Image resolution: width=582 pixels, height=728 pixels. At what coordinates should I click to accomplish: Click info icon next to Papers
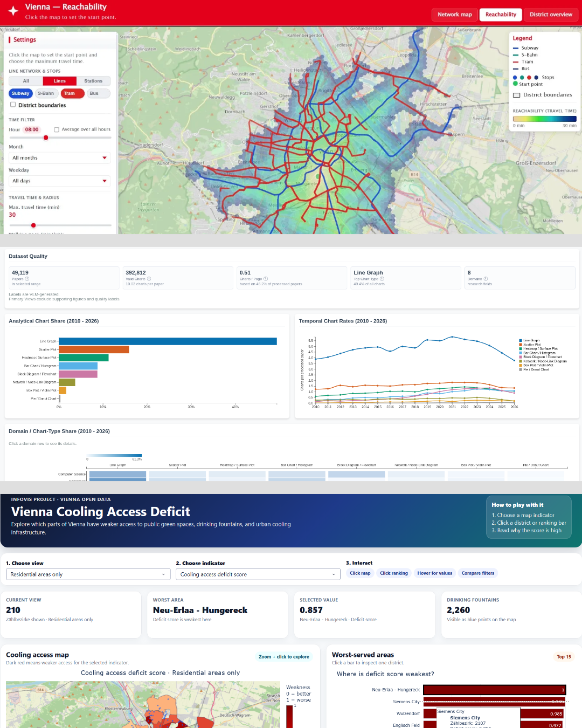tap(27, 279)
